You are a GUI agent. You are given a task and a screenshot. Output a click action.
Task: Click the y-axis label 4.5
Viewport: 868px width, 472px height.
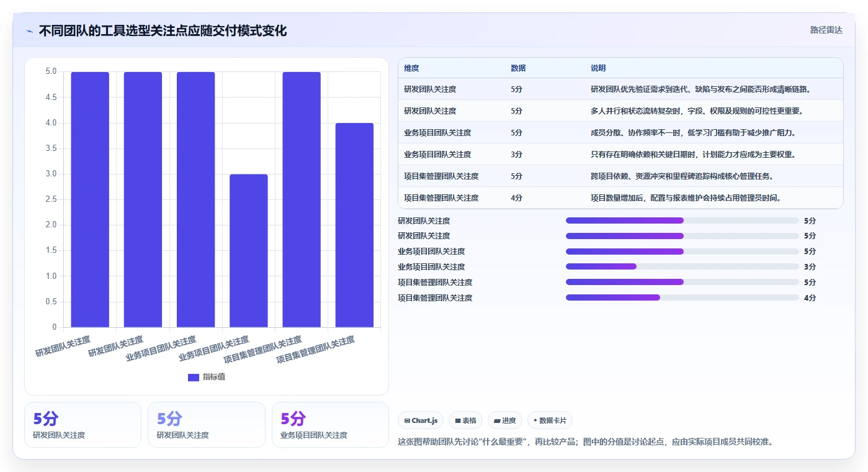[x=51, y=98]
